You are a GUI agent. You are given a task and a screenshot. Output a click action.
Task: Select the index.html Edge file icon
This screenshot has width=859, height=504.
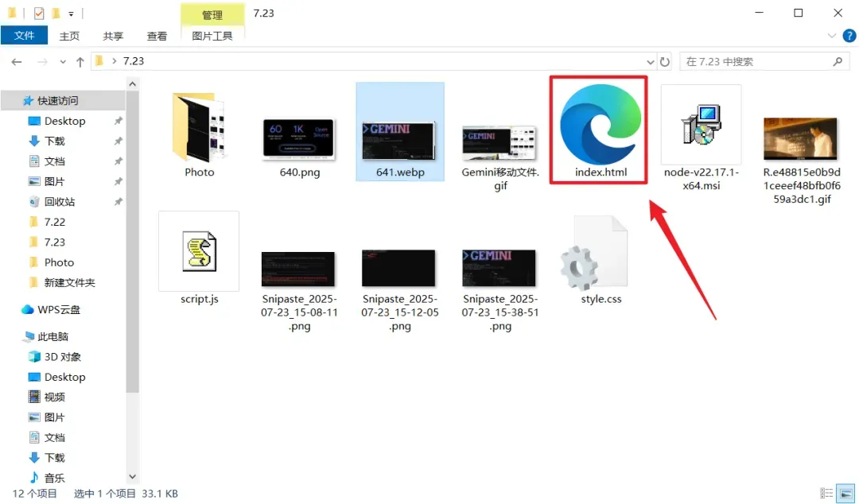[x=601, y=124]
